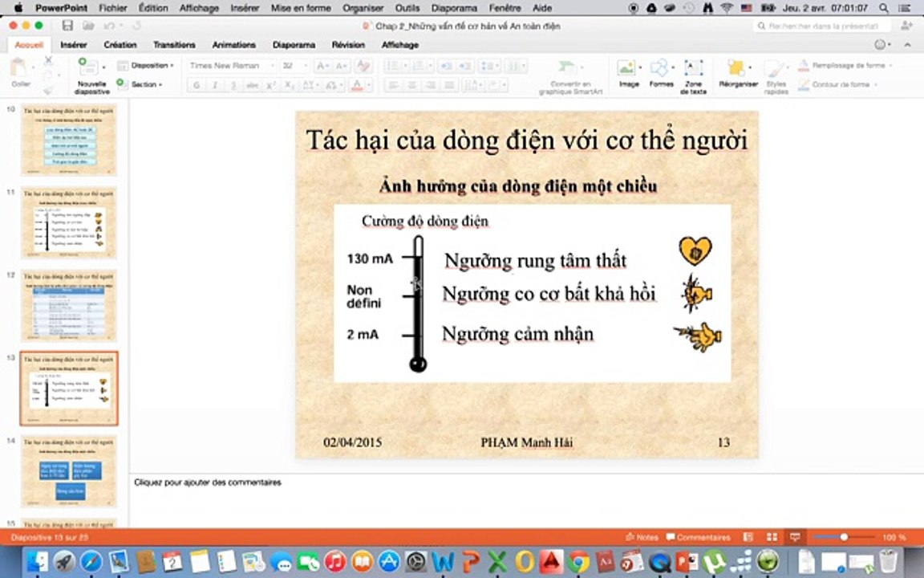Start slideshow from status bar icon
924x578 pixels.
[795, 537]
